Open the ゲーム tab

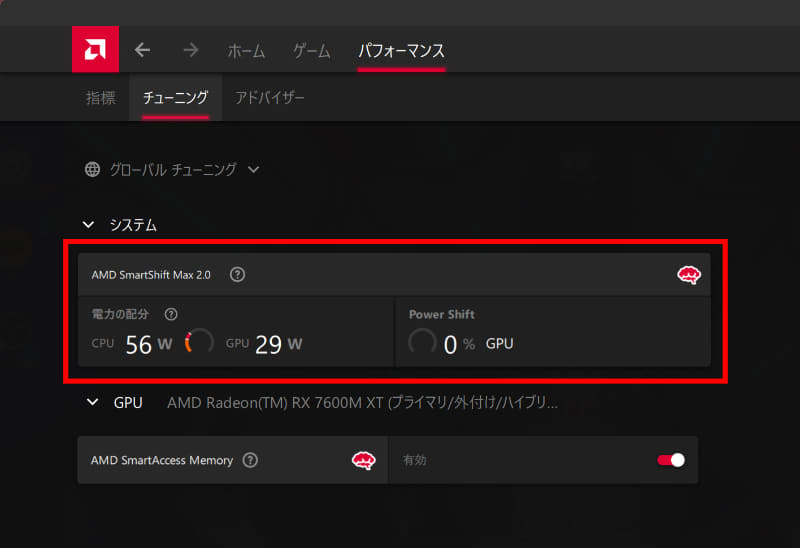click(x=312, y=51)
